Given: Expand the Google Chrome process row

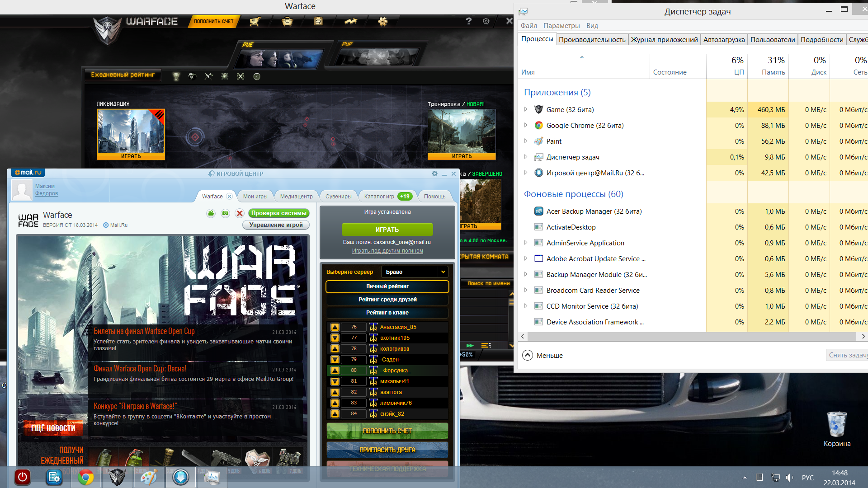Looking at the screenshot, I should point(525,125).
